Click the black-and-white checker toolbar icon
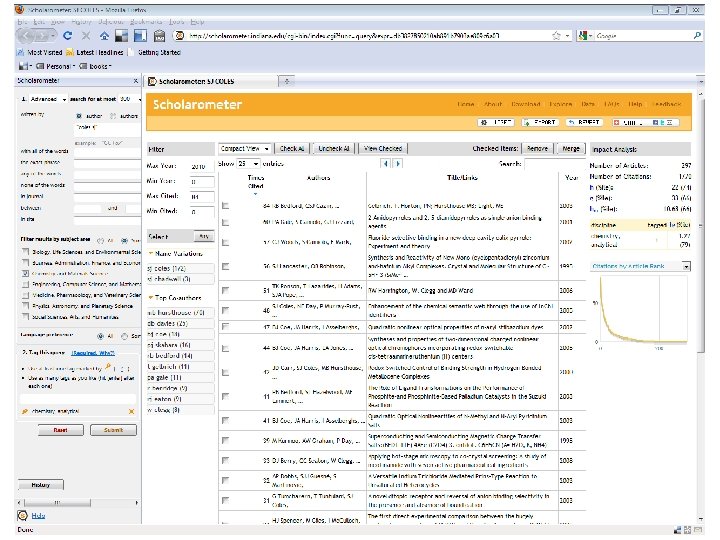This screenshot has width=720, height=540. coord(121,35)
